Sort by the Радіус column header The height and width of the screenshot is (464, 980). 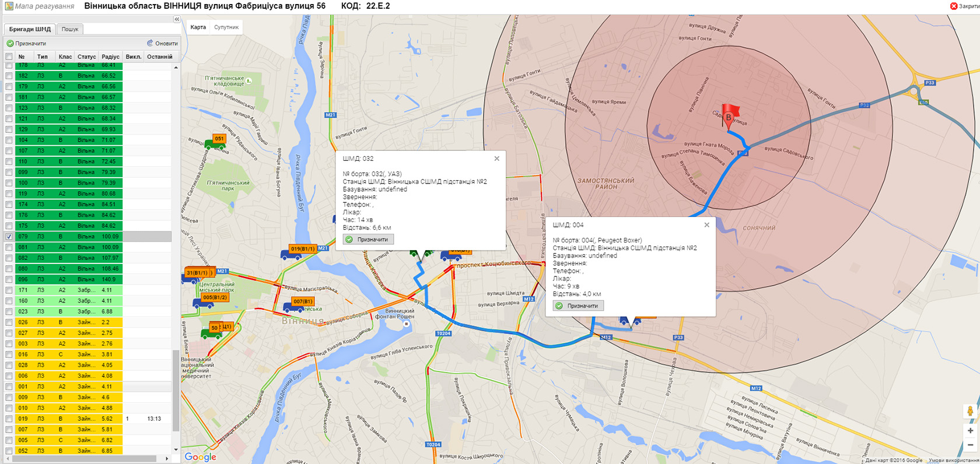[110, 57]
